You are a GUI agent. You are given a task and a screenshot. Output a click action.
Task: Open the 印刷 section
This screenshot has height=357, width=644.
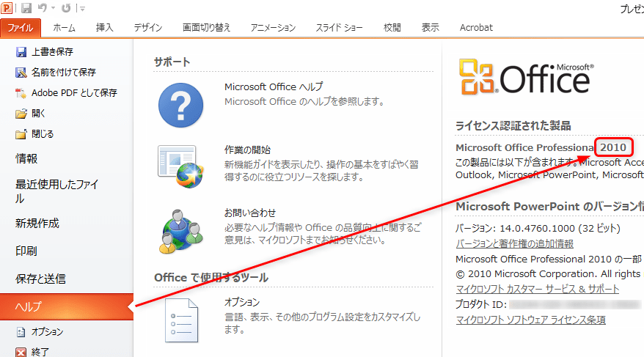[x=26, y=251]
